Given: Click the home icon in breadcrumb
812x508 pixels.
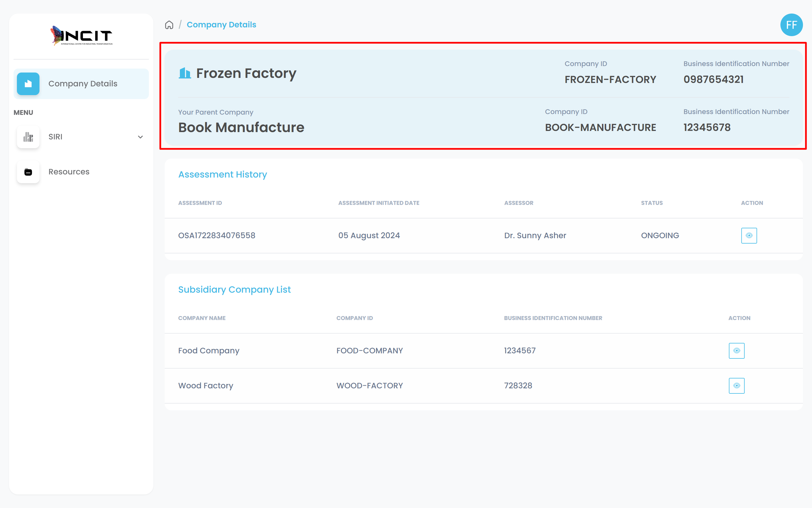Looking at the screenshot, I should click(169, 25).
